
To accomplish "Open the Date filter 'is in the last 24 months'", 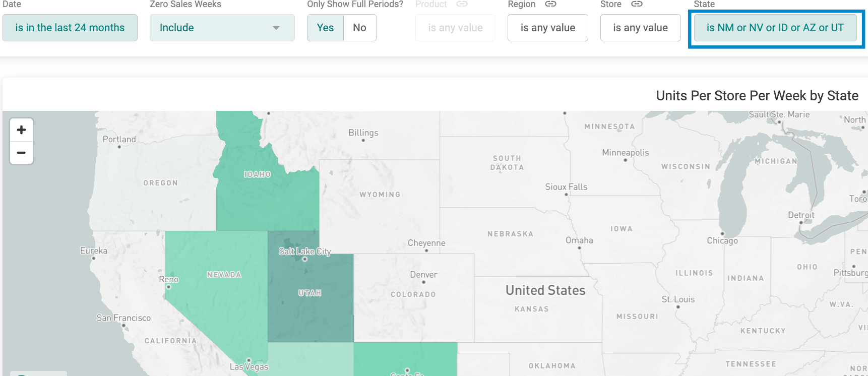I will click(x=70, y=28).
